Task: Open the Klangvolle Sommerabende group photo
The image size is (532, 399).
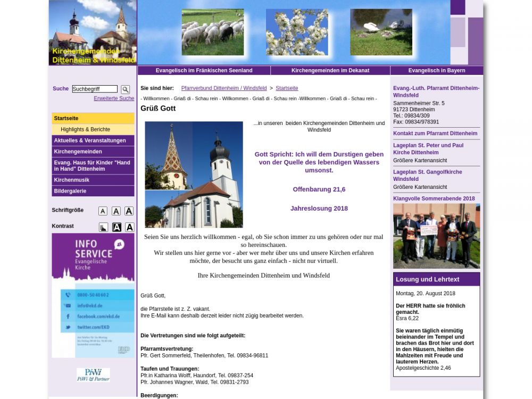Action: pyautogui.click(x=436, y=236)
